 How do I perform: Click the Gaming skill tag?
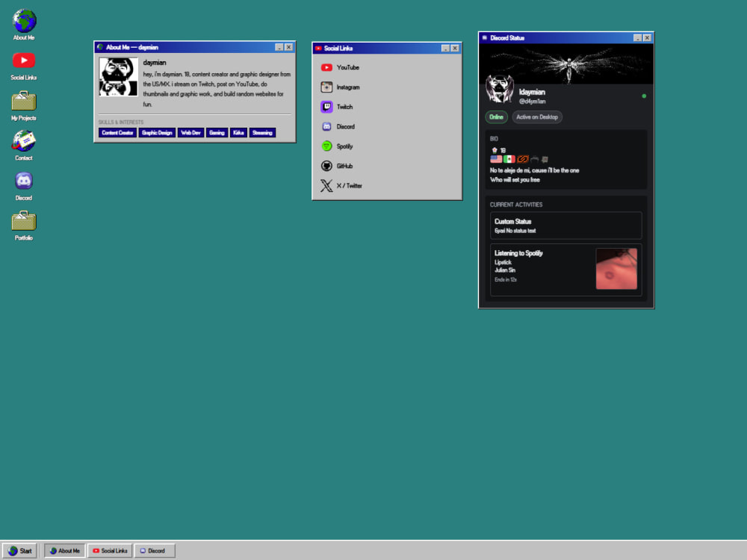click(217, 133)
